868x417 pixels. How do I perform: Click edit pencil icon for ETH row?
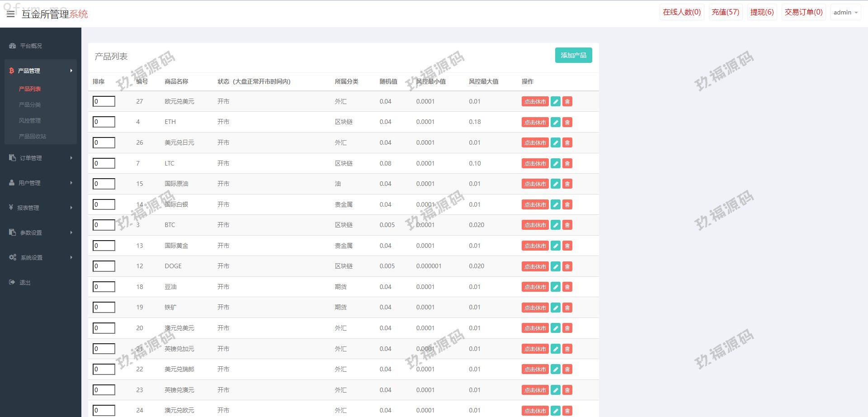click(x=556, y=122)
